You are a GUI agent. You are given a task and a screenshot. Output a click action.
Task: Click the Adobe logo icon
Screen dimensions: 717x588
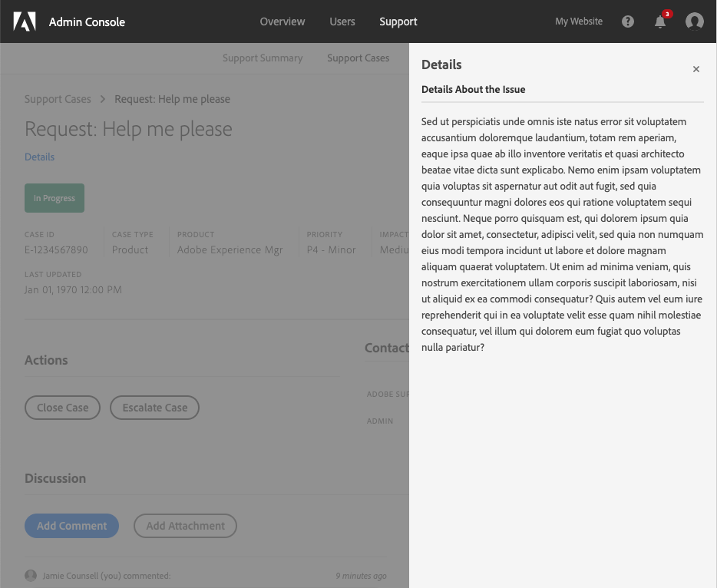click(x=25, y=21)
